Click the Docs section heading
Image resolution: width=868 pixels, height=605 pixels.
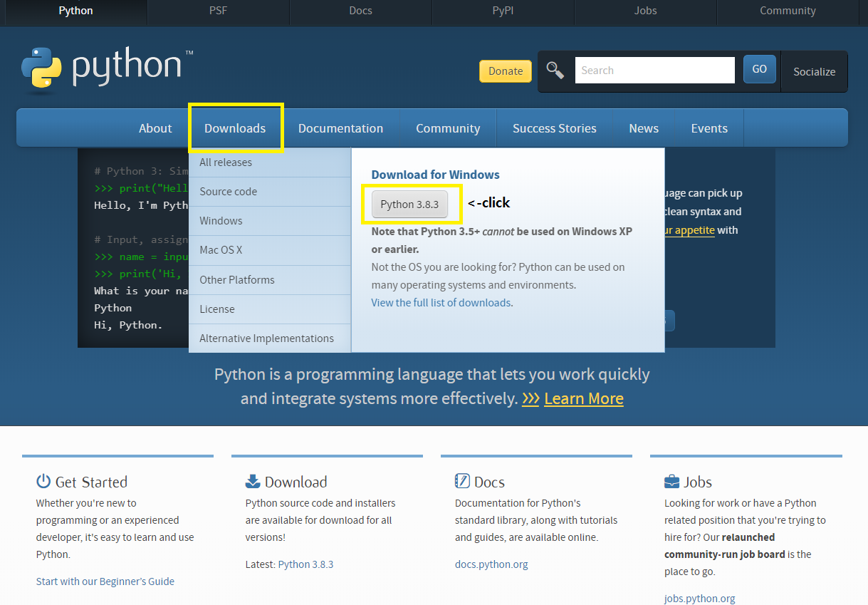point(490,482)
